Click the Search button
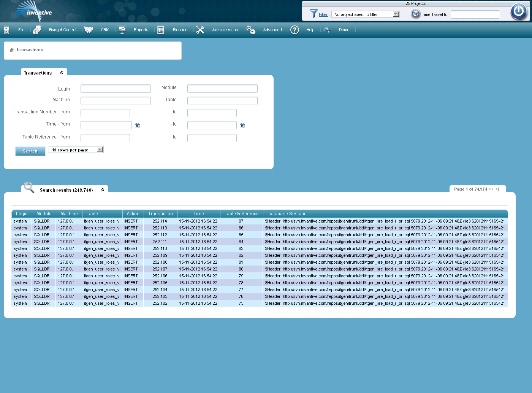Screen dimensions: 532x393 point(30,151)
